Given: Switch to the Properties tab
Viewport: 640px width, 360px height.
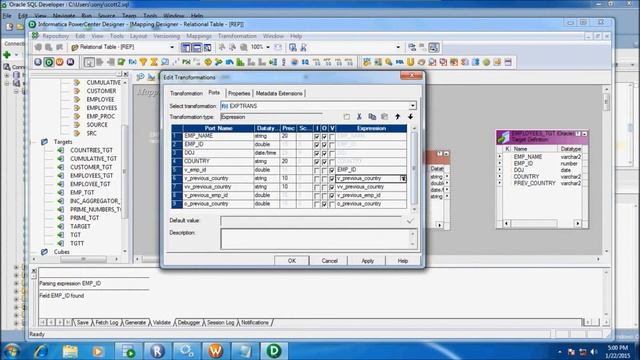Looking at the screenshot, I should (x=239, y=93).
